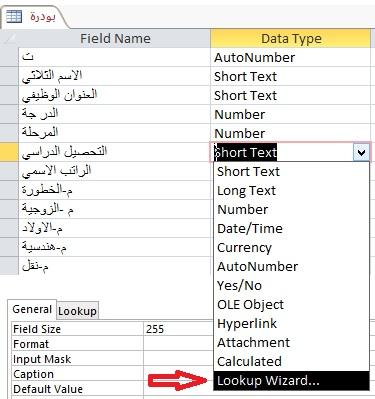The image size is (375, 399).
Task: Select the م-الخطورة field name cell
Action: 115,190
